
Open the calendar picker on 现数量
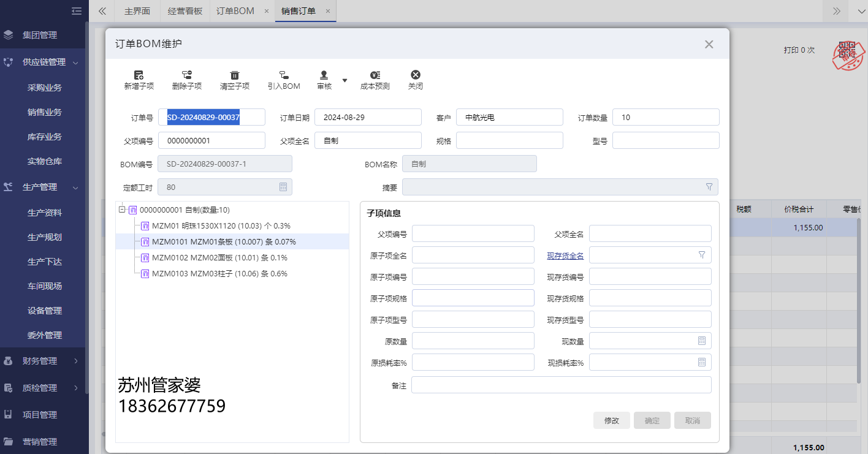pos(701,341)
